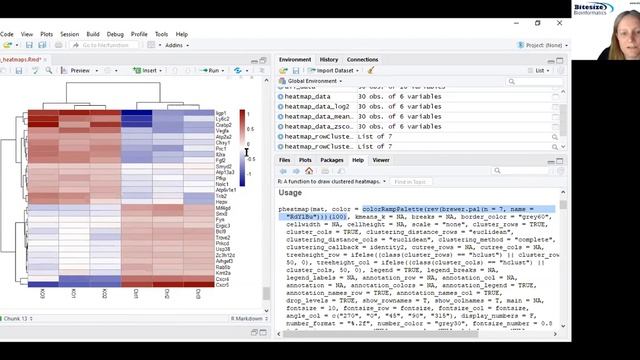
Task: Open the Project (None) dropdown
Action: [542, 45]
